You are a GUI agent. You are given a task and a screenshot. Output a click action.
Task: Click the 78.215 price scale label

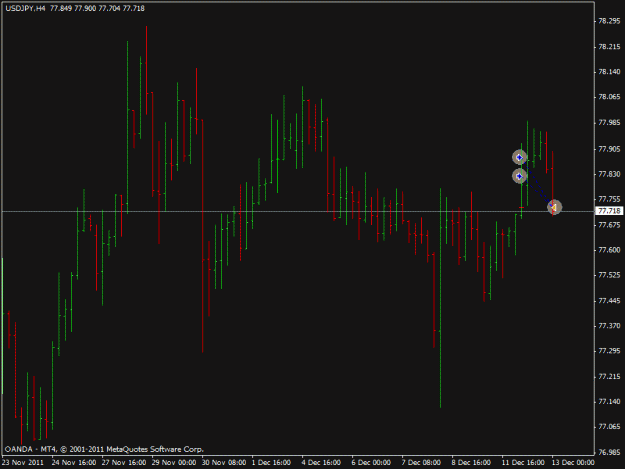coord(609,47)
